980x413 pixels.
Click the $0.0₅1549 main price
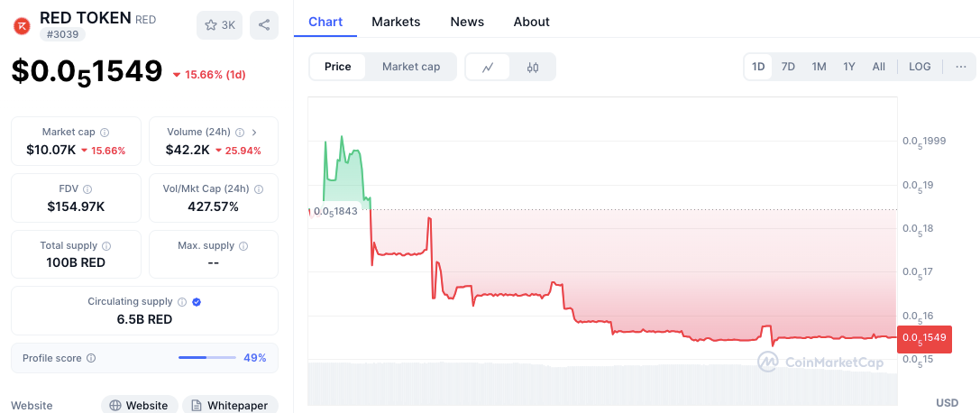[87, 72]
